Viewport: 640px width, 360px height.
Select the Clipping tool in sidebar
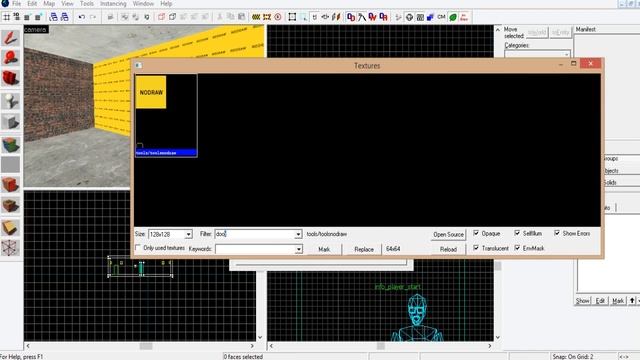11,227
